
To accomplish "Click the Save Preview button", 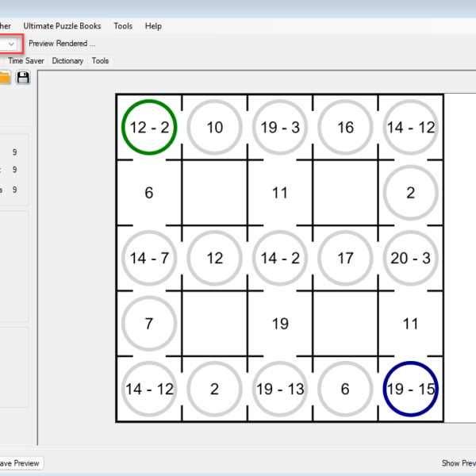I will pos(19,463).
